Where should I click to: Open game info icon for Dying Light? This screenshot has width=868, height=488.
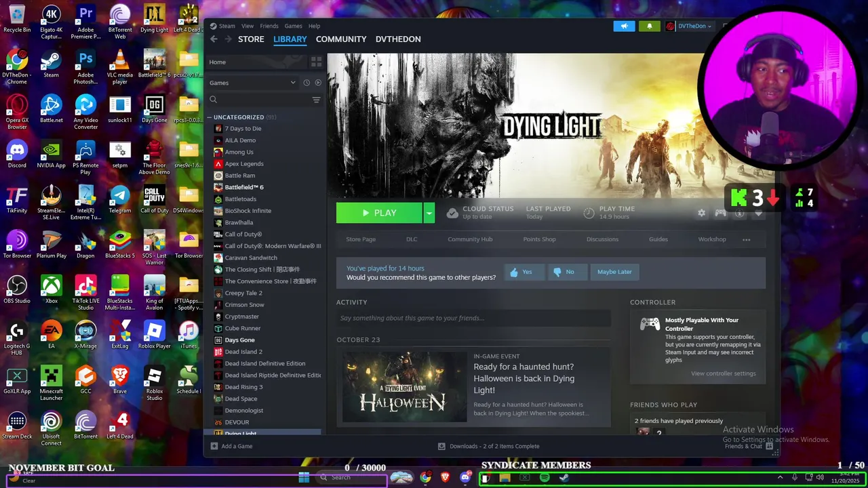(740, 213)
